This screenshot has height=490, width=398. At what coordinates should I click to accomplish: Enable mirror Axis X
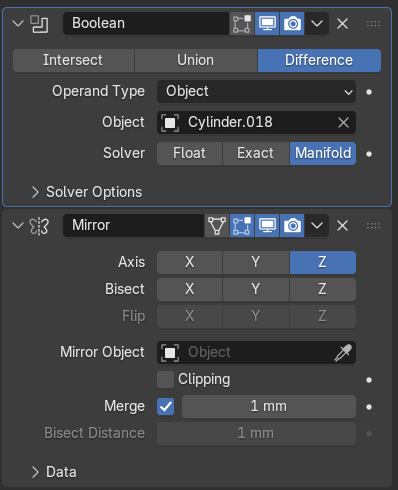click(x=189, y=262)
